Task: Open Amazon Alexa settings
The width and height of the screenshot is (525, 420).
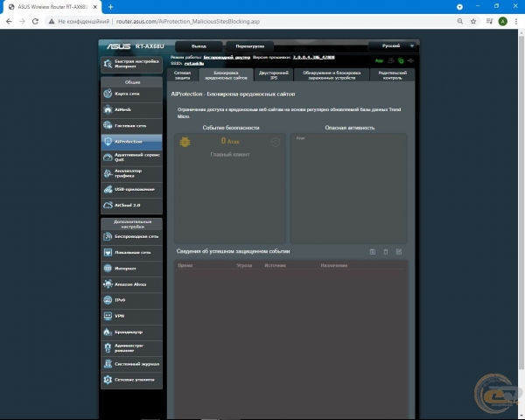Action: click(131, 284)
